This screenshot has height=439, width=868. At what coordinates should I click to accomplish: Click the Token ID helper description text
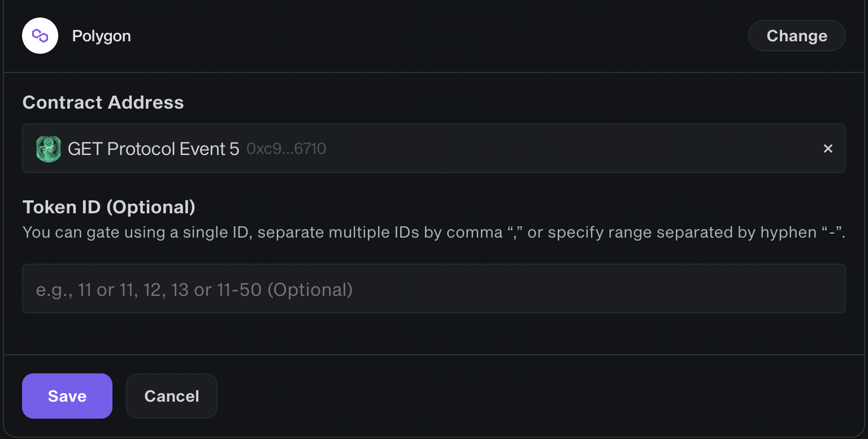(x=434, y=233)
